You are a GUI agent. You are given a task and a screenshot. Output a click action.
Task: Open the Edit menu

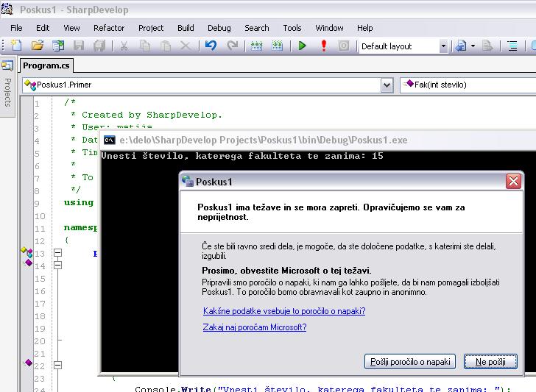pos(43,28)
